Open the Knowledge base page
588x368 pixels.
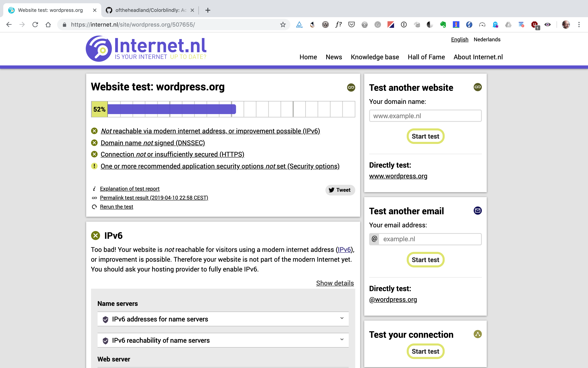375,57
